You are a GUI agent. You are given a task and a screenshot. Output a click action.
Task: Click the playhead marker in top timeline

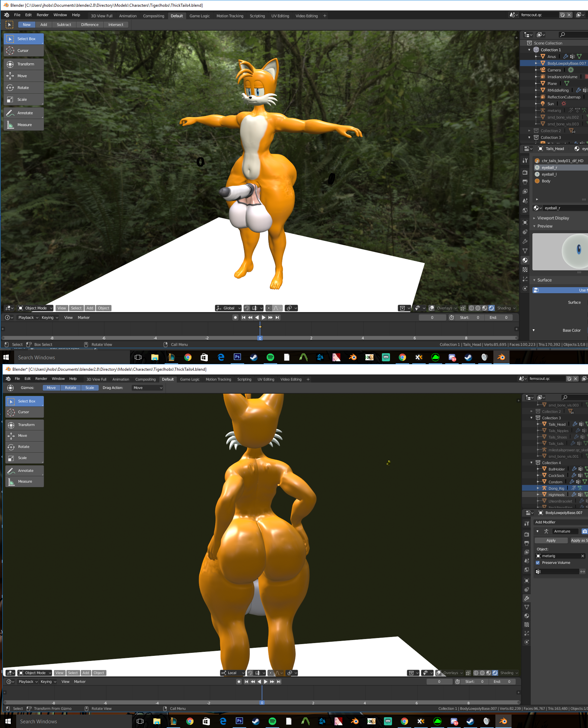pyautogui.click(x=260, y=338)
